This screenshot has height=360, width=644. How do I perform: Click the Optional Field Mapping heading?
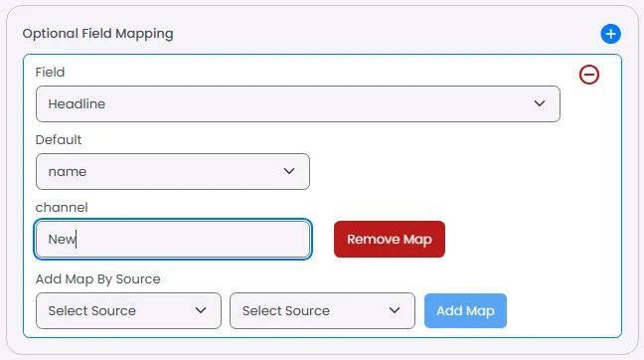97,33
